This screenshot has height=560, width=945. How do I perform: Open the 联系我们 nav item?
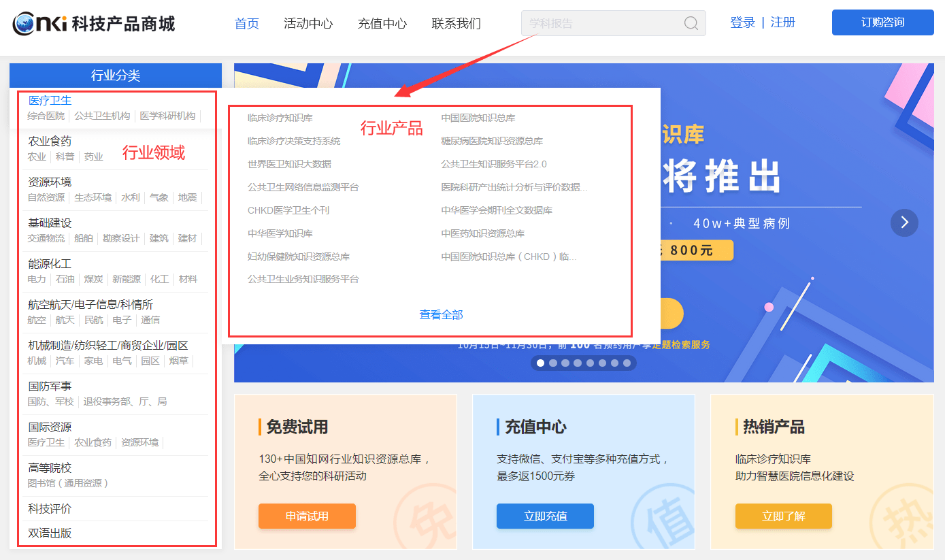[456, 23]
